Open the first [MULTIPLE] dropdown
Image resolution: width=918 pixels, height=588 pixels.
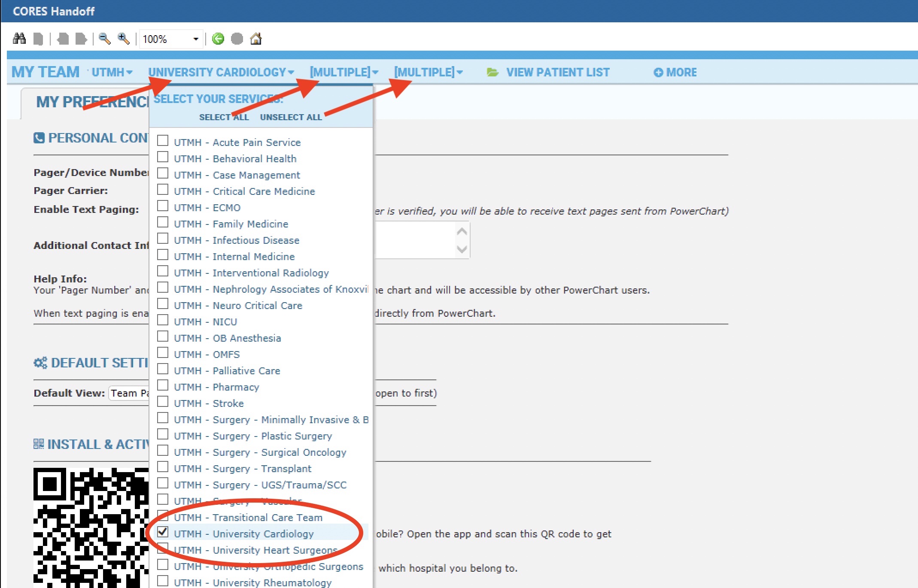click(344, 72)
